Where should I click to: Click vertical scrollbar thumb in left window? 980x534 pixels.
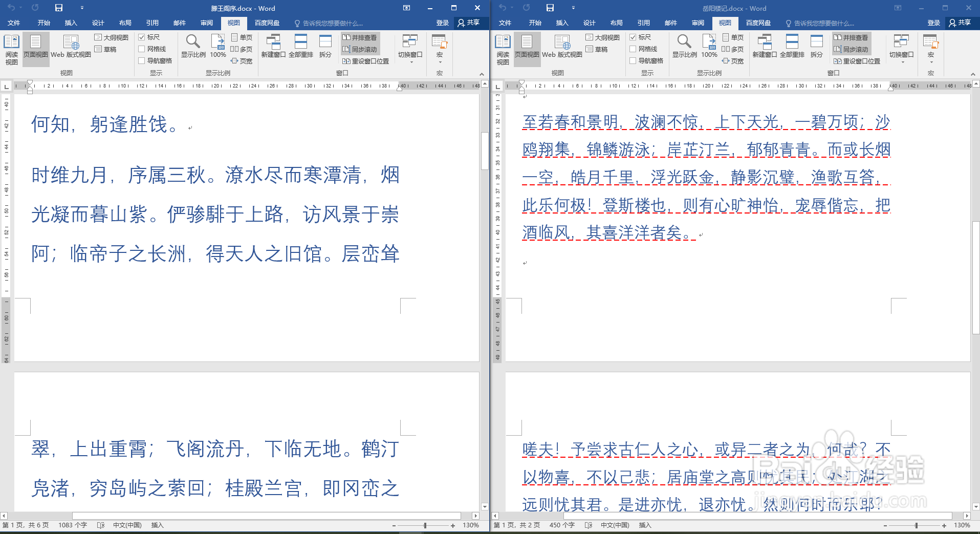coord(485,151)
